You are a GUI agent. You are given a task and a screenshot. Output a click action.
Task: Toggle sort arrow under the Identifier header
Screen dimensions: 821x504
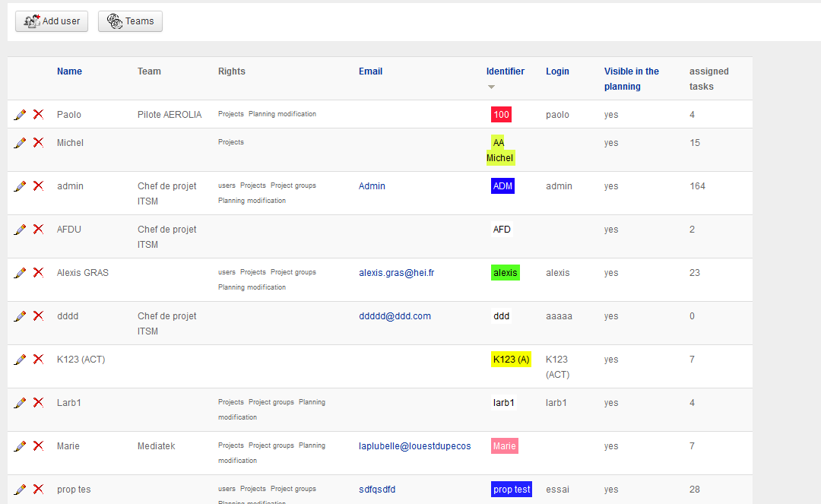[x=491, y=87]
